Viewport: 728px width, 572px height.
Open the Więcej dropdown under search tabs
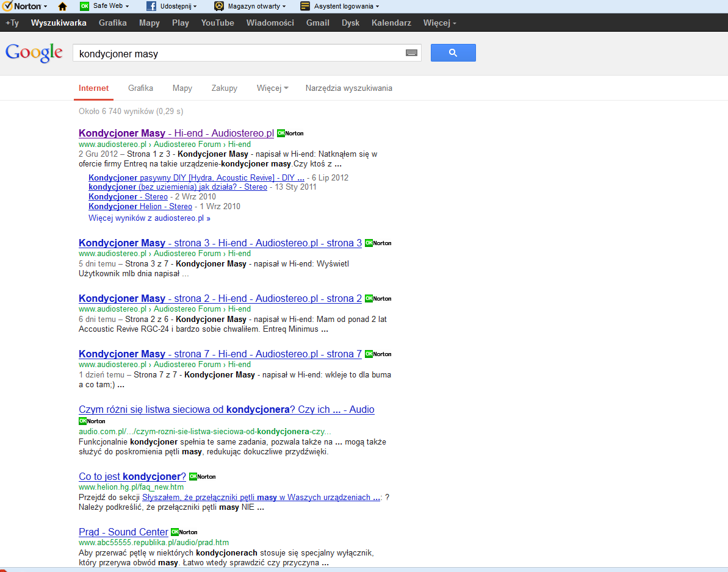[x=273, y=88]
